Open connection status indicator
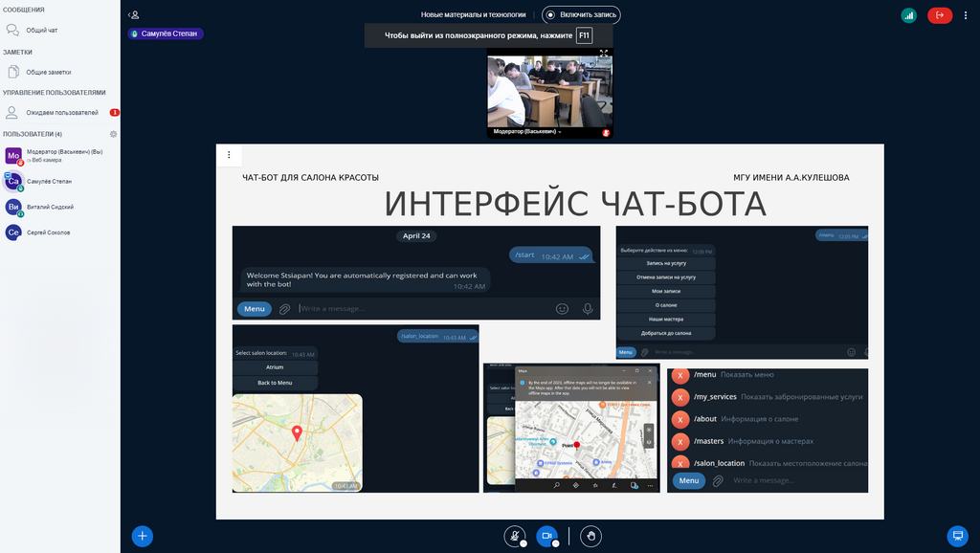Viewport: 980px width, 553px height. tap(907, 15)
